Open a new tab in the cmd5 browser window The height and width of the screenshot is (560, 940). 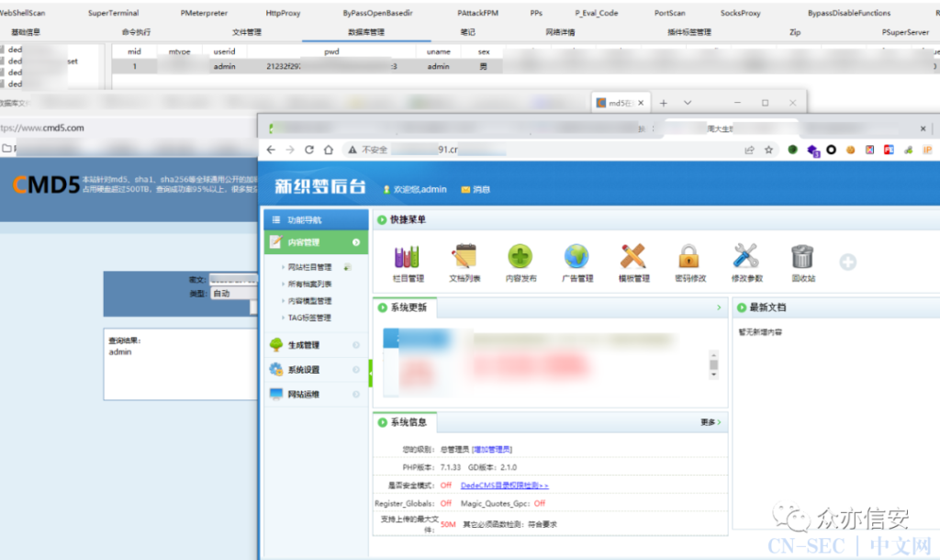click(x=663, y=103)
